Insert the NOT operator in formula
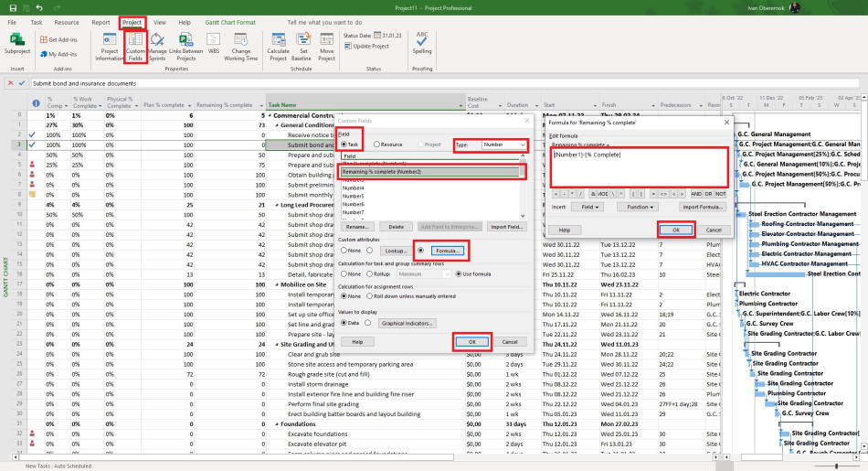This screenshot has height=471, width=868. (720, 194)
